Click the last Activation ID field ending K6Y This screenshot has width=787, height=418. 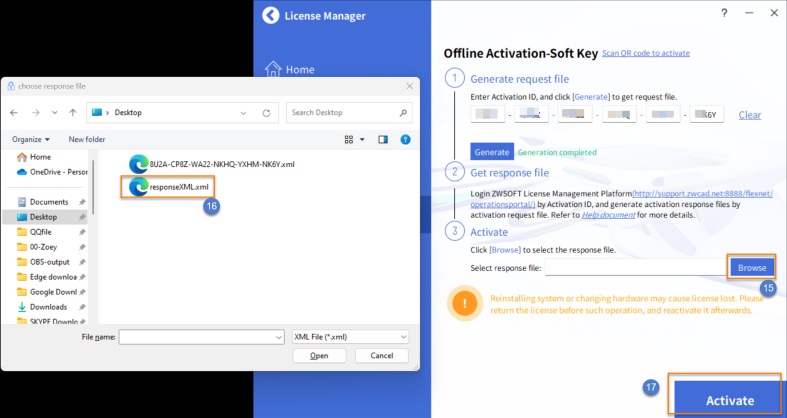tap(707, 114)
